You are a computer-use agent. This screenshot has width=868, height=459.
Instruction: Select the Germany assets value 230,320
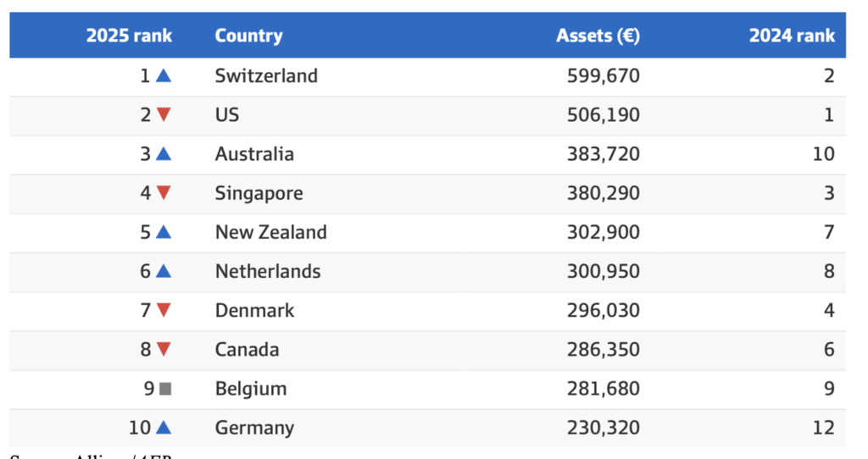click(604, 428)
